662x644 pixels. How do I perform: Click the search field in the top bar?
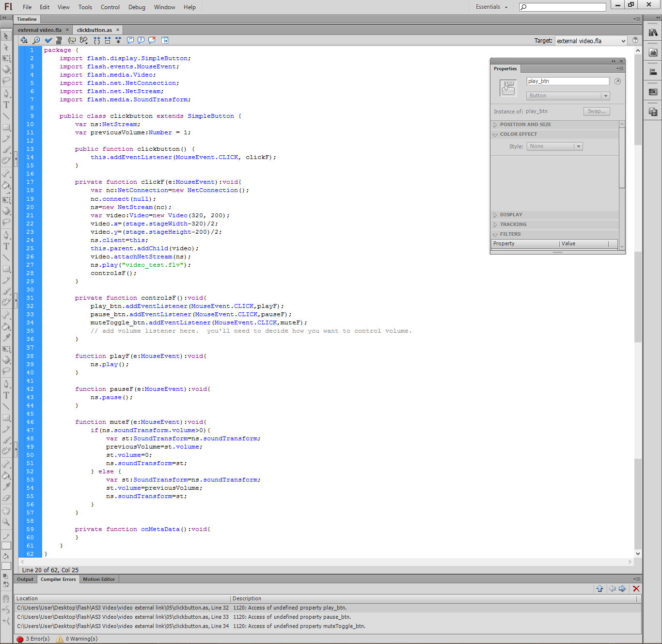tap(562, 7)
